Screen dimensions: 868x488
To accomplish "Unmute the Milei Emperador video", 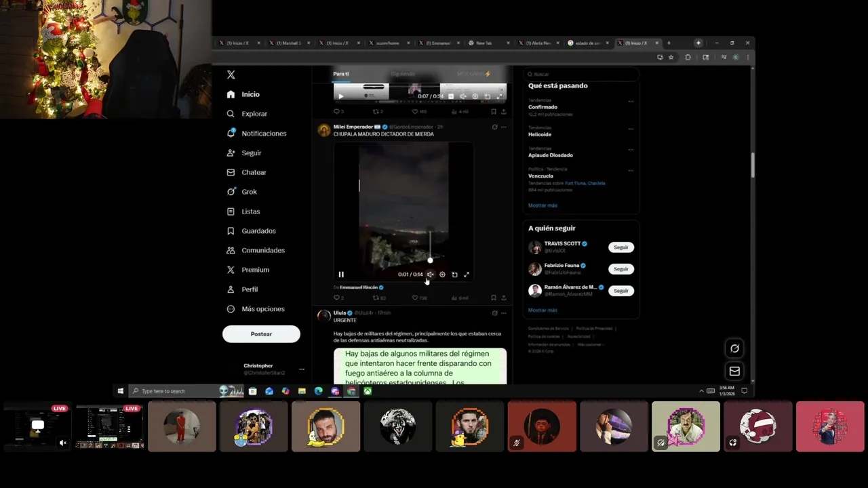I will click(x=430, y=274).
